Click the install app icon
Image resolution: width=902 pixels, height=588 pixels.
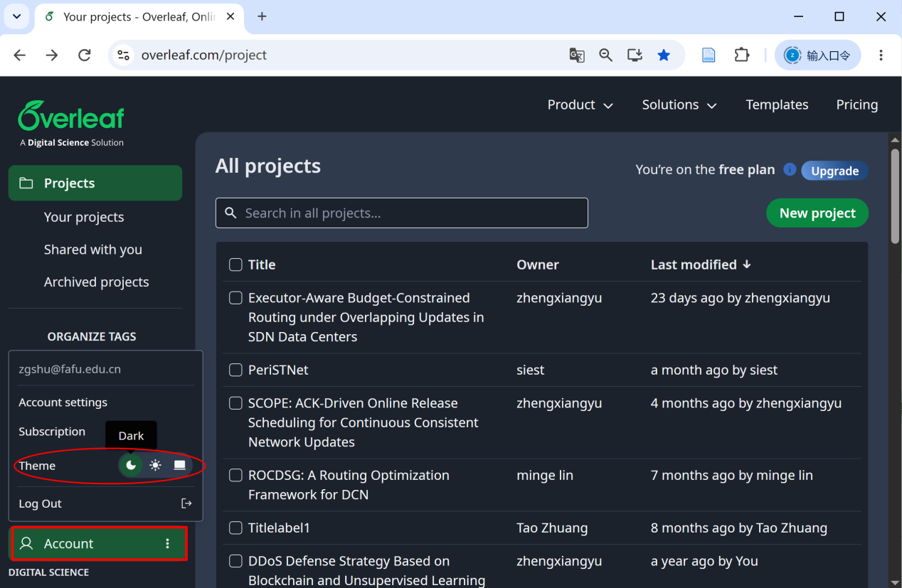(635, 55)
